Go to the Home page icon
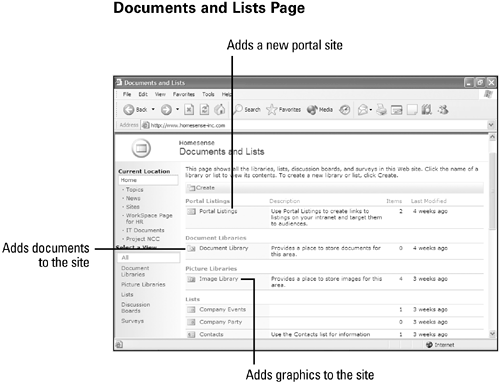Viewport: 500px width, 383px height. point(220,109)
